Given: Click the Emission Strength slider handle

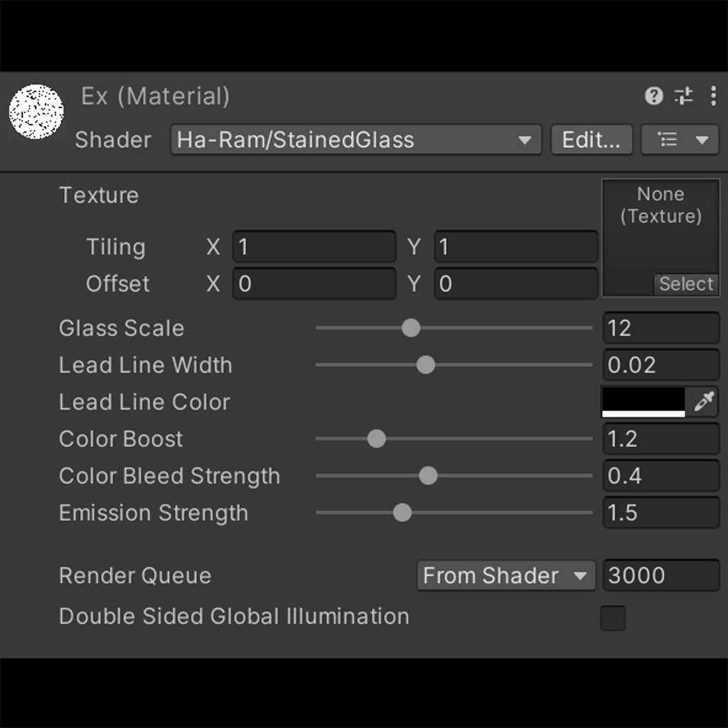Looking at the screenshot, I should coord(402,513).
